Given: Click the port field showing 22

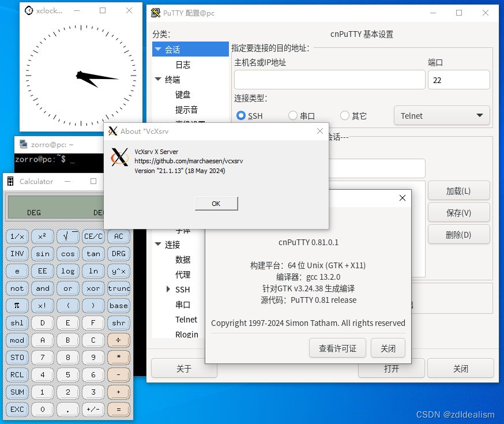Looking at the screenshot, I should [x=458, y=80].
